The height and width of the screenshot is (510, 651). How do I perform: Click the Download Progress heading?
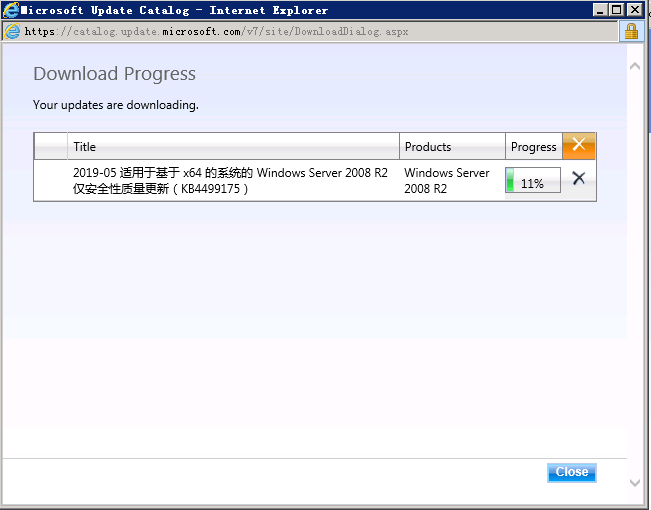tap(114, 74)
